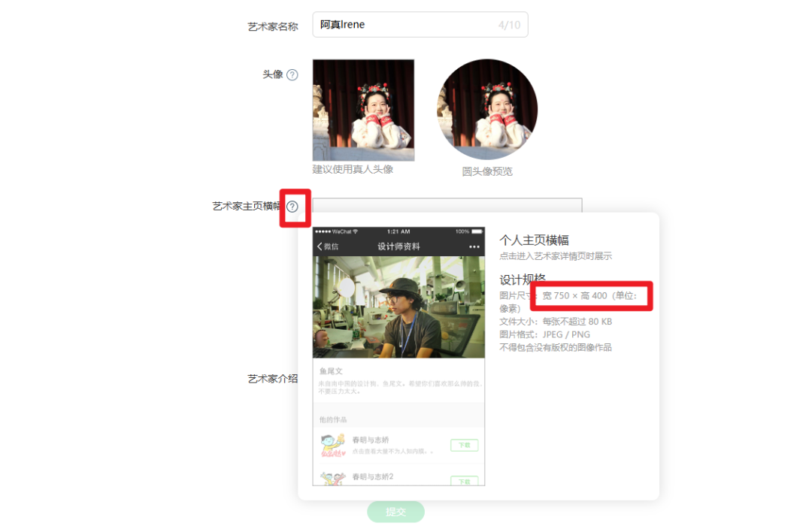Click the 春明与志娇2 sticker artwork icon
This screenshot has width=812, height=532.
(x=332, y=478)
